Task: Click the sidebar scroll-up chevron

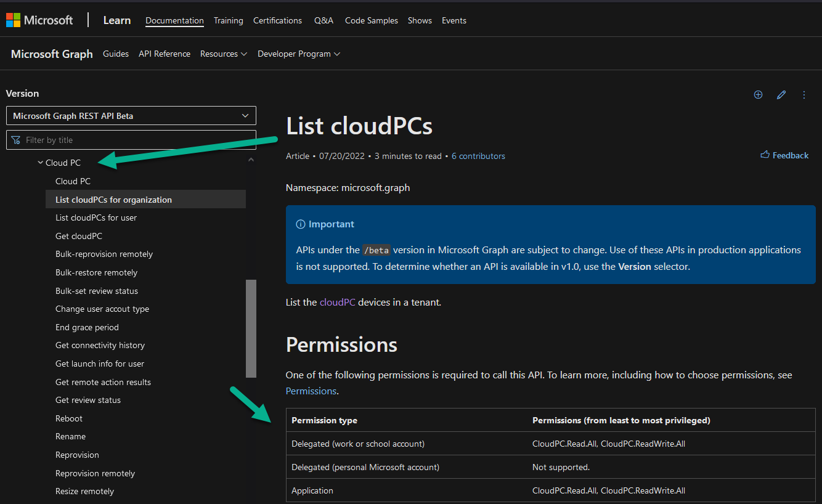Action: (x=251, y=160)
